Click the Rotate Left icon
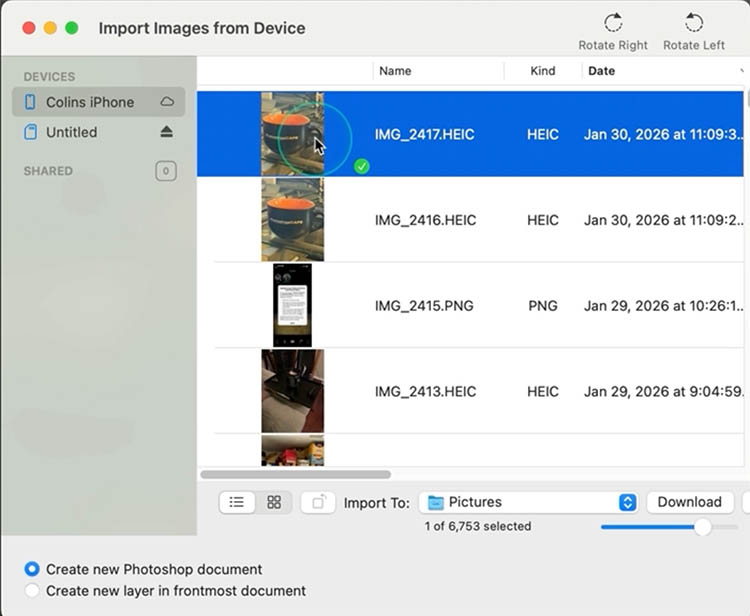Screen dimensions: 750x616 pos(693,23)
